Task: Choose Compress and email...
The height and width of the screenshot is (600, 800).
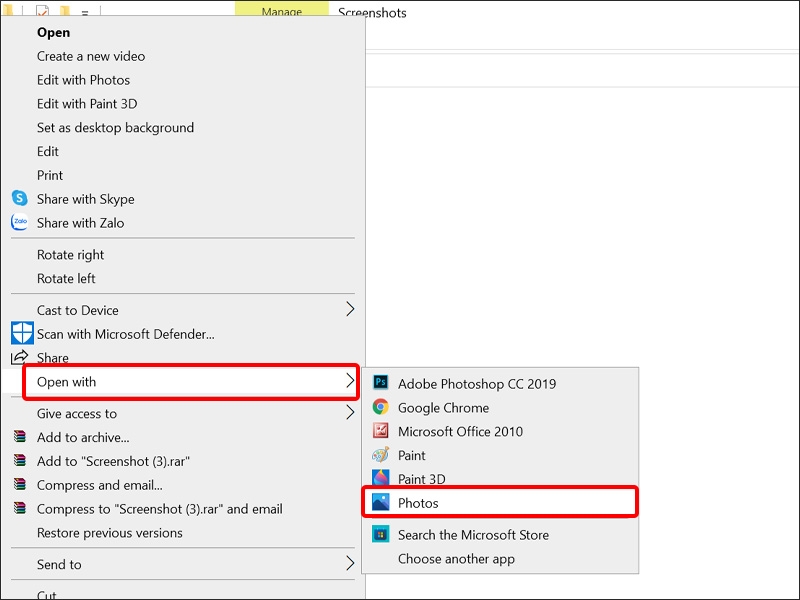Action: [99, 485]
